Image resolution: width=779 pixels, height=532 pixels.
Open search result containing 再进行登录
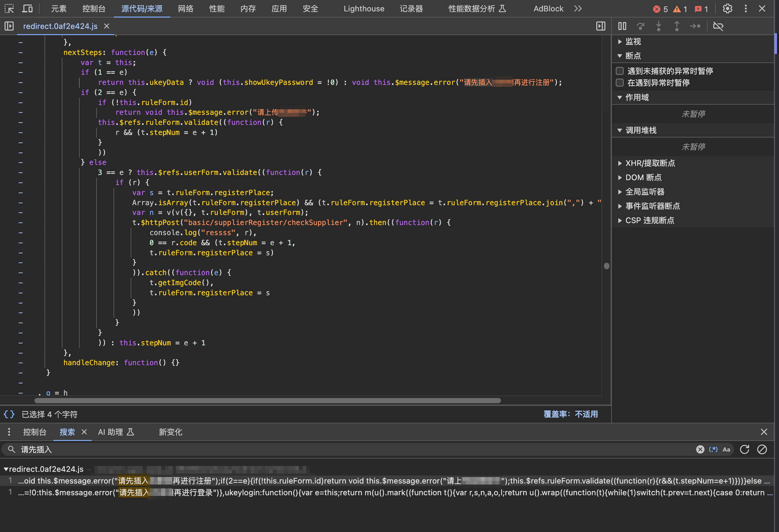point(387,492)
